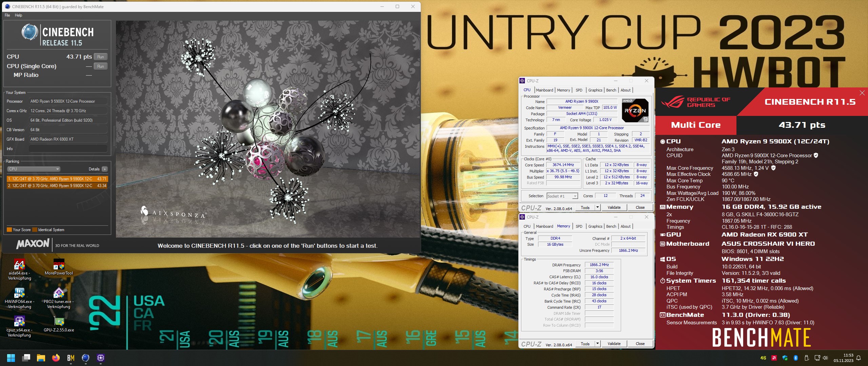Open PBO2 tuner.exe desktop shortcut
Viewport: 868px width, 366px height.
59,298
